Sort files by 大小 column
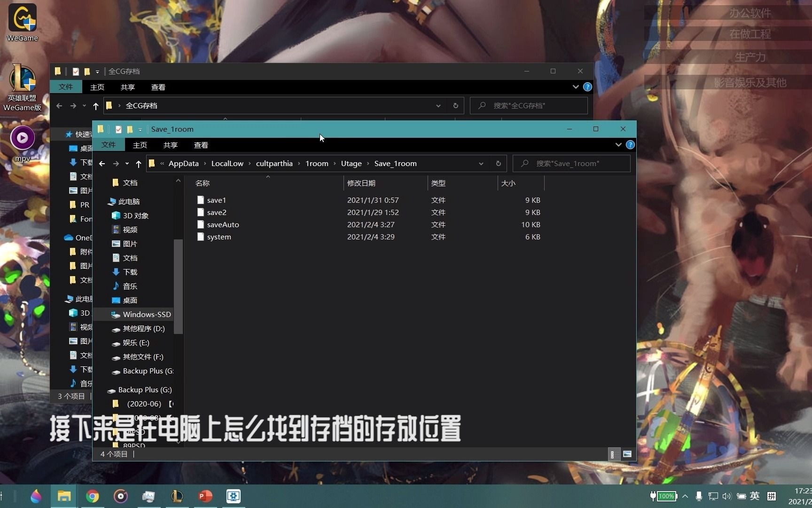 coord(520,183)
